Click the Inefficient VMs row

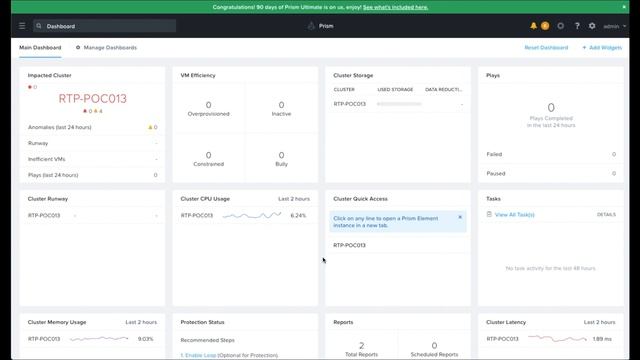[x=93, y=159]
